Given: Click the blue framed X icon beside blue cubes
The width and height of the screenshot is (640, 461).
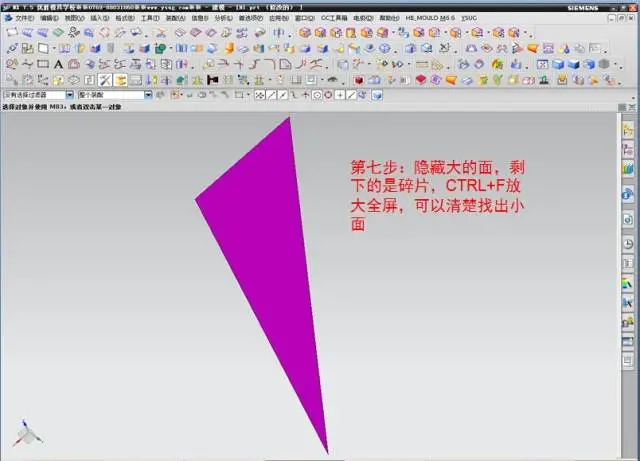Looking at the screenshot, I should click(542, 65).
